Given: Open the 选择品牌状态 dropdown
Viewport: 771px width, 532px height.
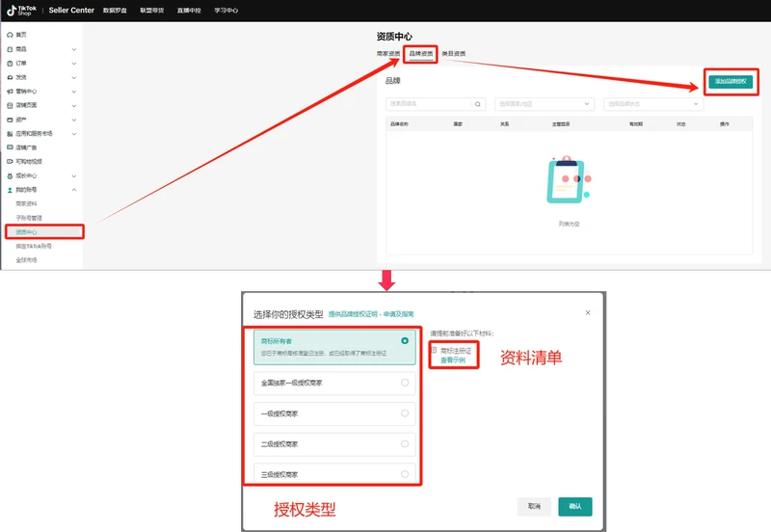Looking at the screenshot, I should (652, 103).
